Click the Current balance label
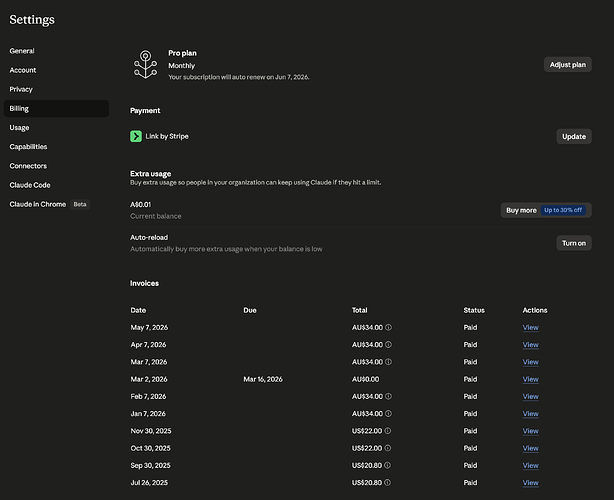614x500 pixels. [x=155, y=216]
